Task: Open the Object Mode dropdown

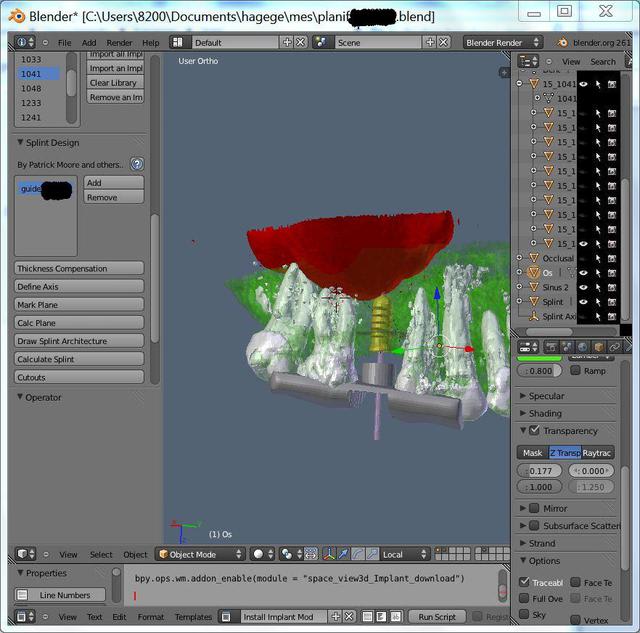Action: pos(200,554)
